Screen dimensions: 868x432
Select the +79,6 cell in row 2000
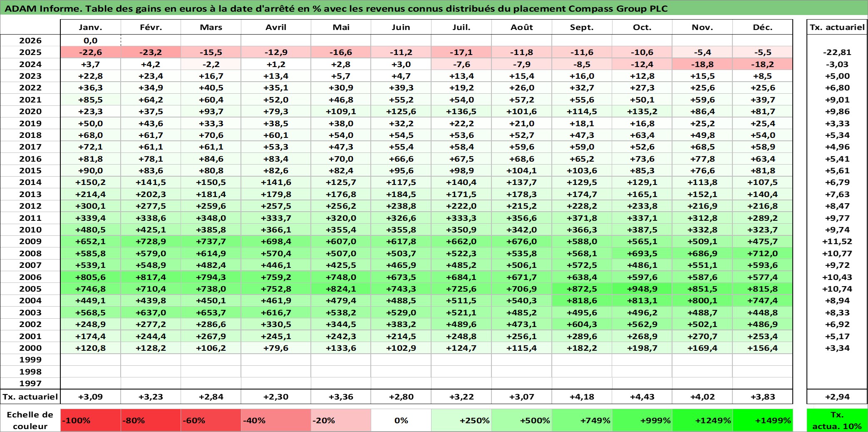(x=276, y=348)
